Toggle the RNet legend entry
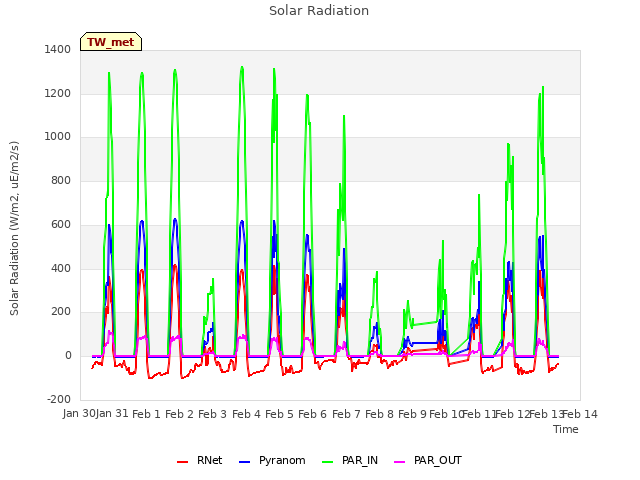This screenshot has height=480, width=640. point(200,461)
